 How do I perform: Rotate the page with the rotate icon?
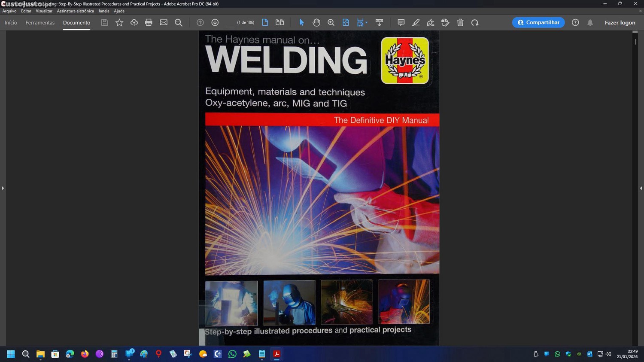click(x=475, y=22)
